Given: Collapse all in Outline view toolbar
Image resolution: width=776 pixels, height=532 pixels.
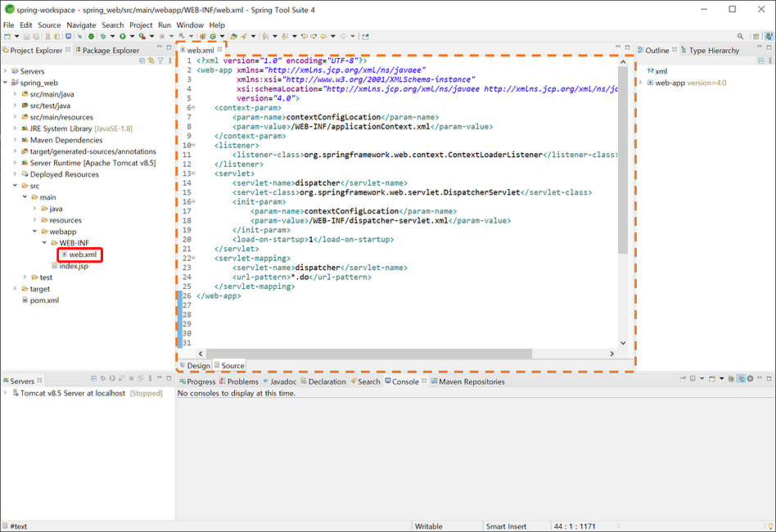Looking at the screenshot, I should pos(761,61).
